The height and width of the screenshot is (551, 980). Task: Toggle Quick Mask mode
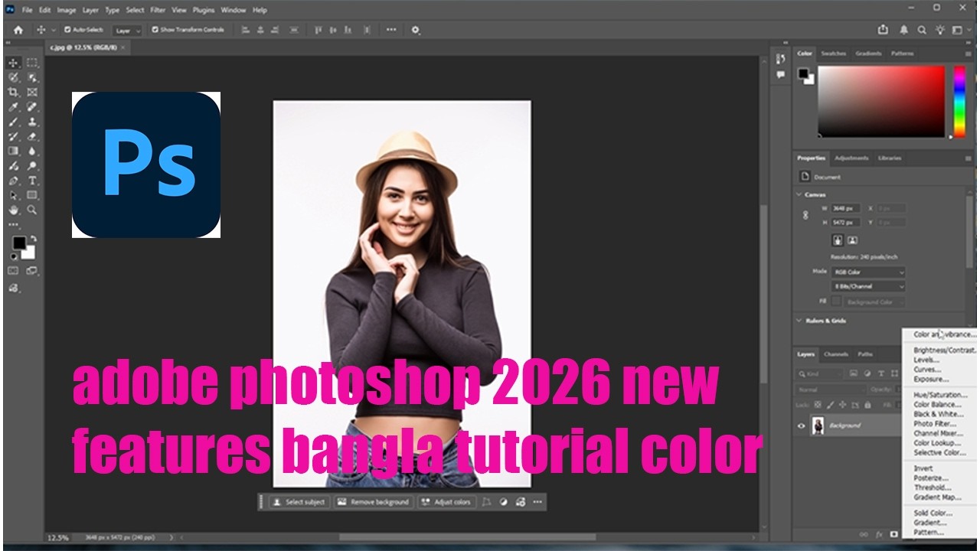(x=14, y=270)
